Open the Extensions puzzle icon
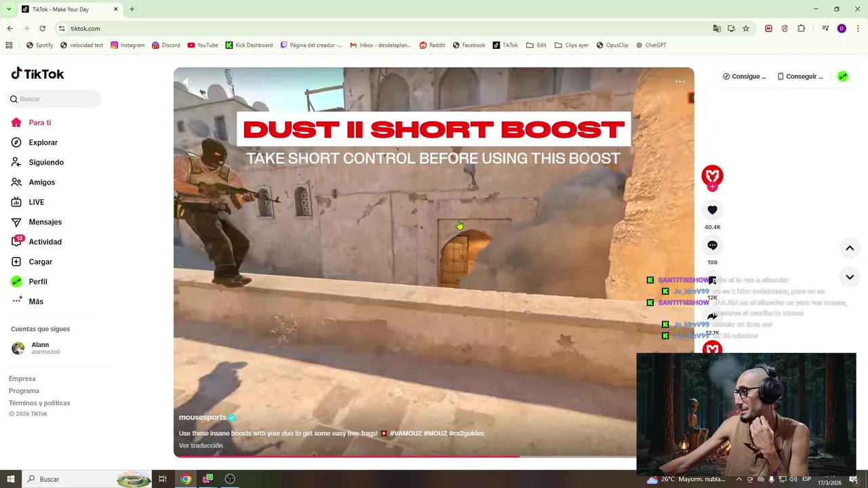 tap(802, 28)
